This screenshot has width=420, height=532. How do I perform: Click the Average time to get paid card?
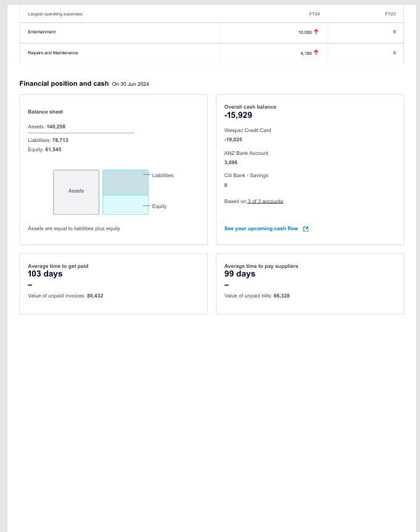click(x=113, y=284)
